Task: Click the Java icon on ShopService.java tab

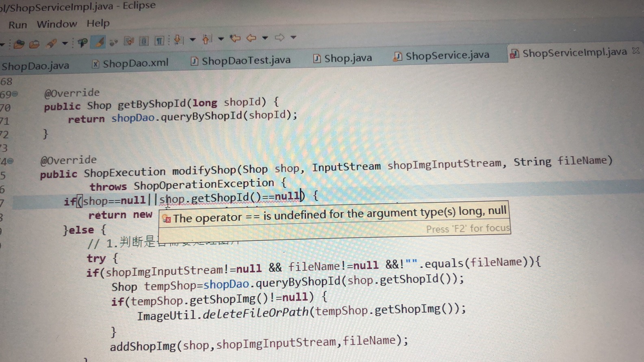Action: (397, 56)
